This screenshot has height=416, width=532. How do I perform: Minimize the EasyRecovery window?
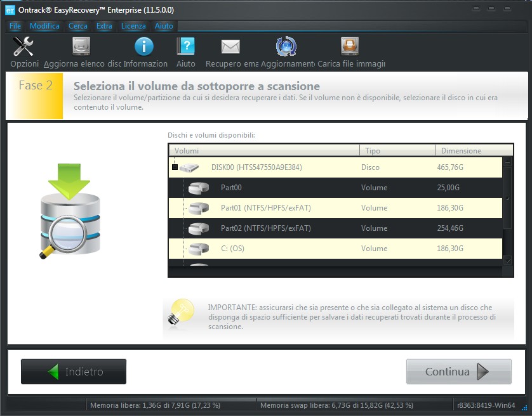click(x=476, y=8)
